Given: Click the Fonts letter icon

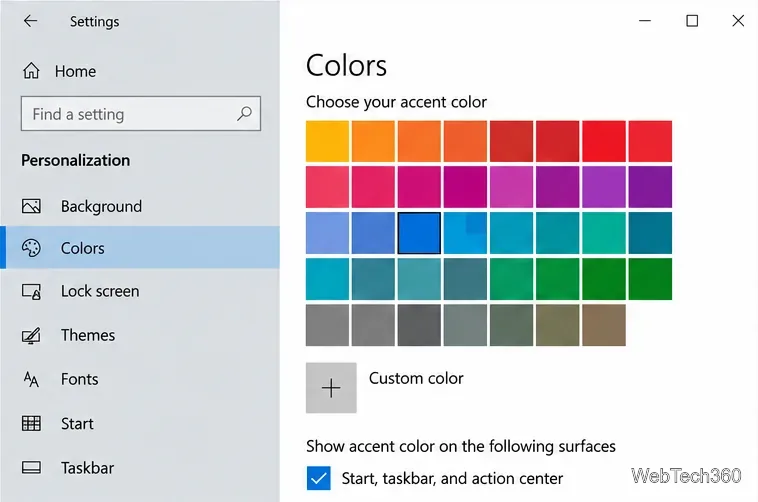Looking at the screenshot, I should [x=31, y=379].
